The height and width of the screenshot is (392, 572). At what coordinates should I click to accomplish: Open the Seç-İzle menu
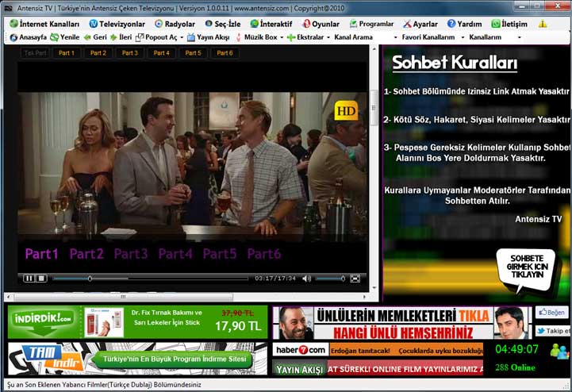click(x=222, y=24)
